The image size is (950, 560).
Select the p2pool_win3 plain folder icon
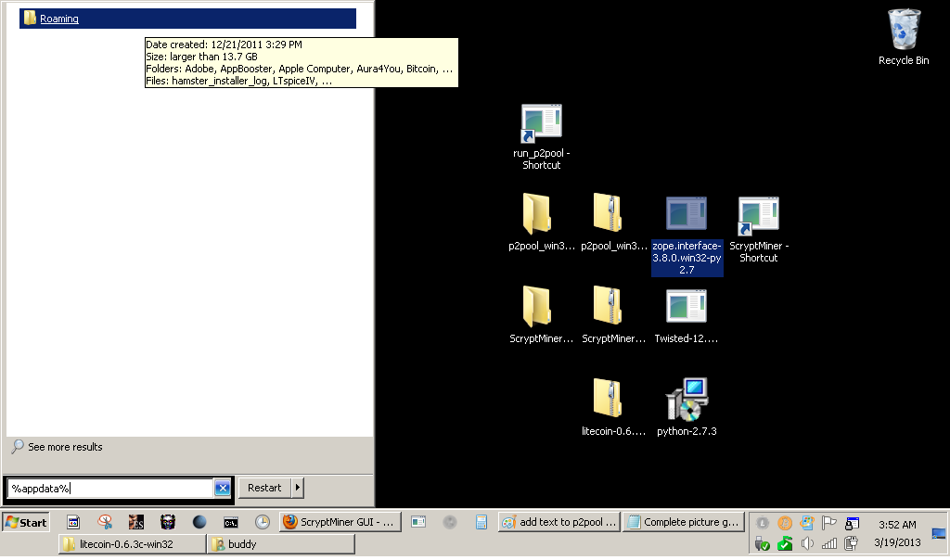tap(541, 223)
